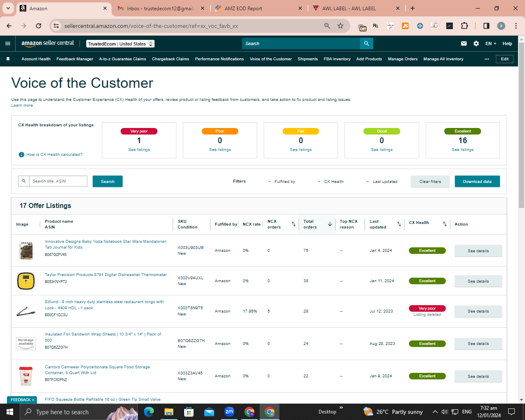
Task: Expand the CX Health filter dropdown
Action: point(331,182)
